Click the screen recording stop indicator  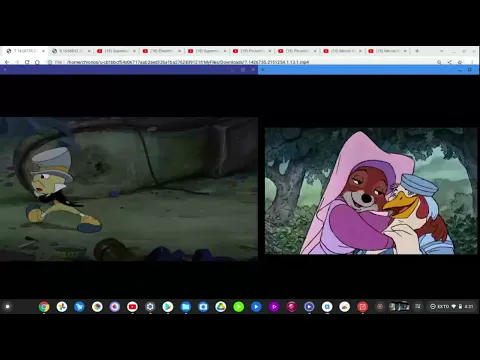[x=380, y=306]
